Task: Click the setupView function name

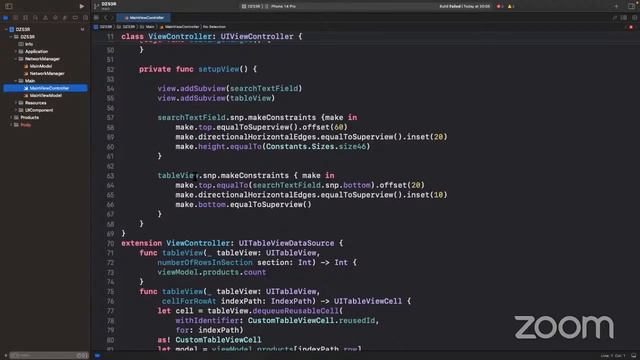Action: pyautogui.click(x=219, y=69)
